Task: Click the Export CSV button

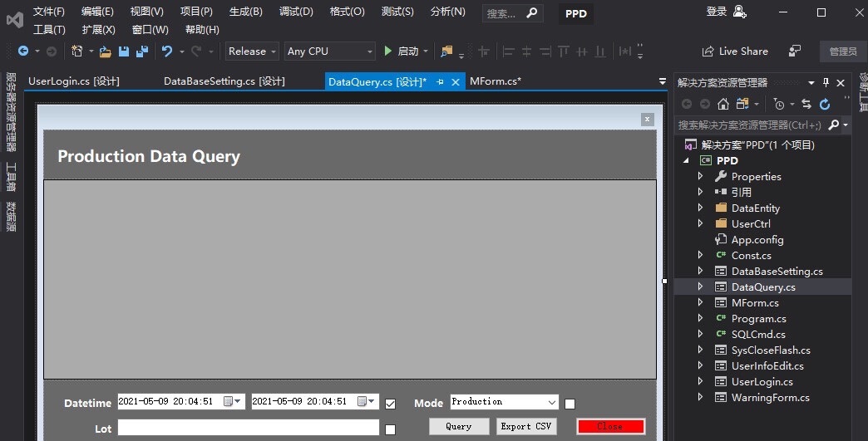Action: click(526, 426)
